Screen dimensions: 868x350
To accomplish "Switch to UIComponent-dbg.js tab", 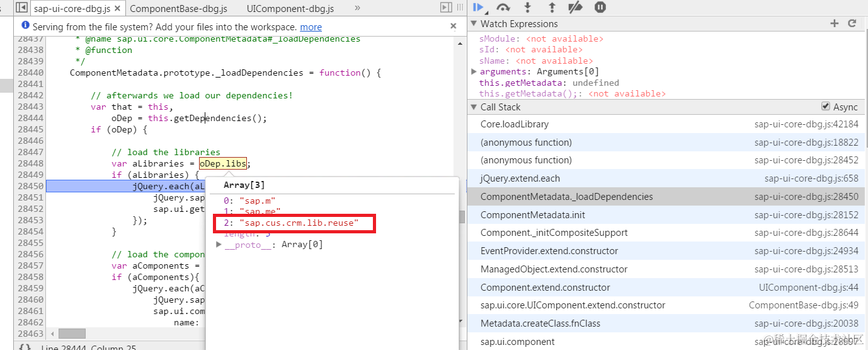I will 290,9.
